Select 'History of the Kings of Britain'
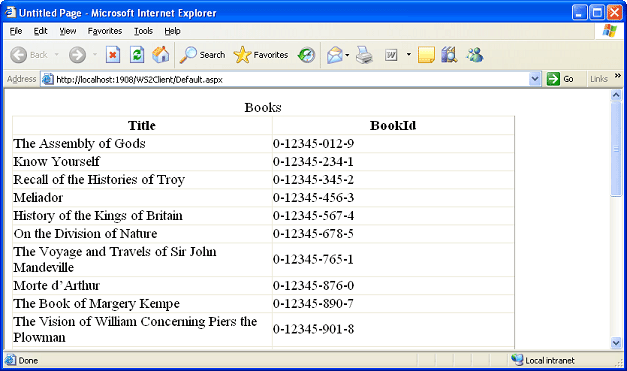This screenshot has height=371, width=627. click(x=142, y=215)
